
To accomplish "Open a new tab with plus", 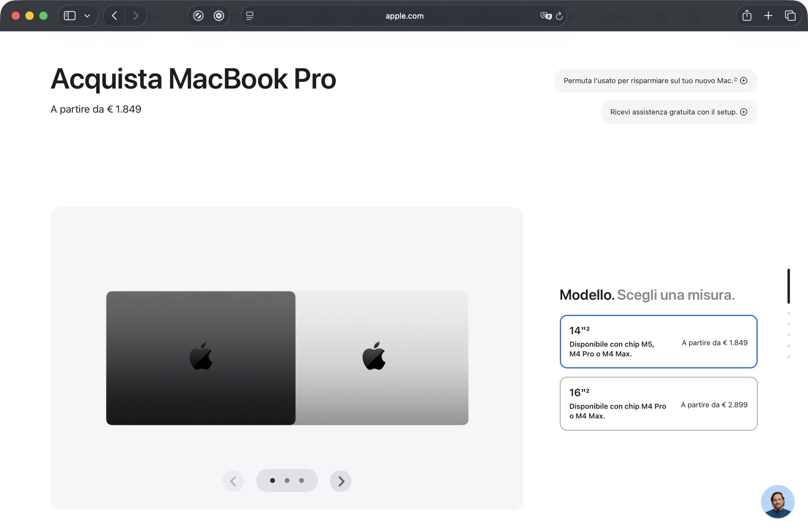I will click(768, 15).
